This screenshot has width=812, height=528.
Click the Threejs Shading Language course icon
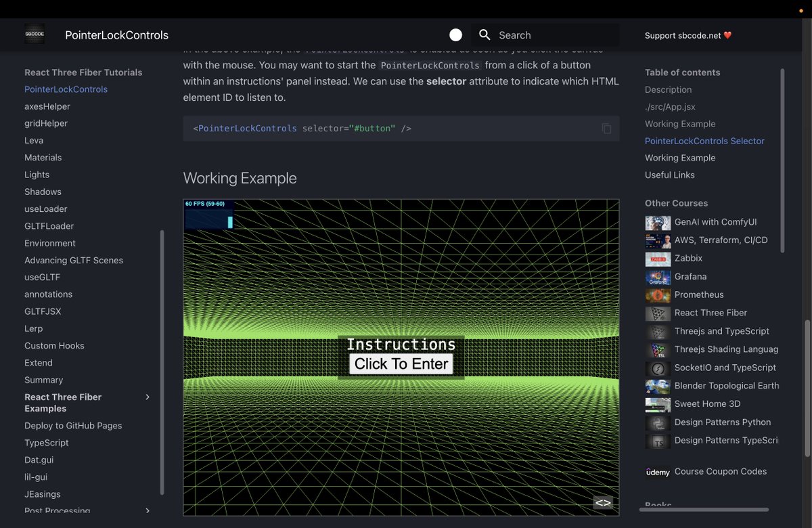pos(658,350)
